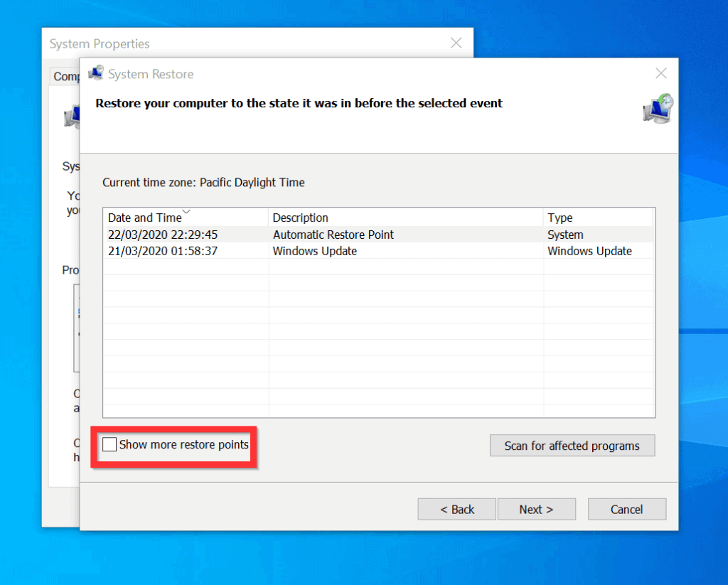The image size is (728, 585).
Task: Click the Restore your computer heading text
Action: (x=299, y=103)
